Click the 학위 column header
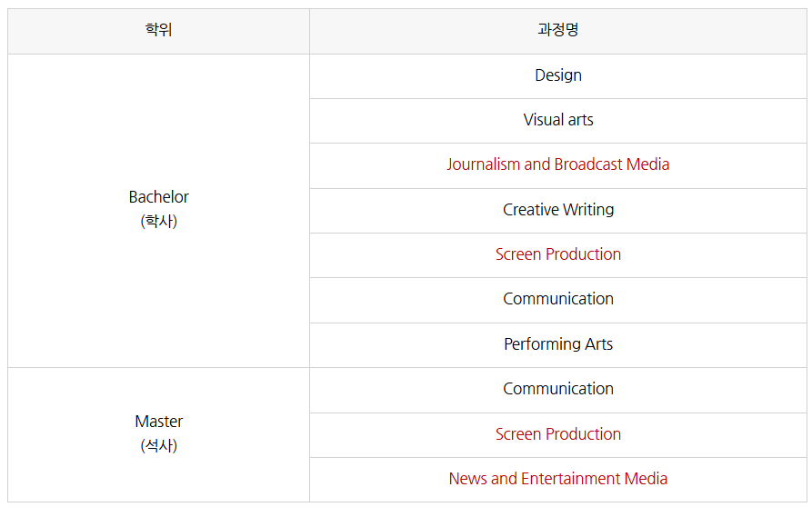The height and width of the screenshot is (507, 812). click(158, 31)
